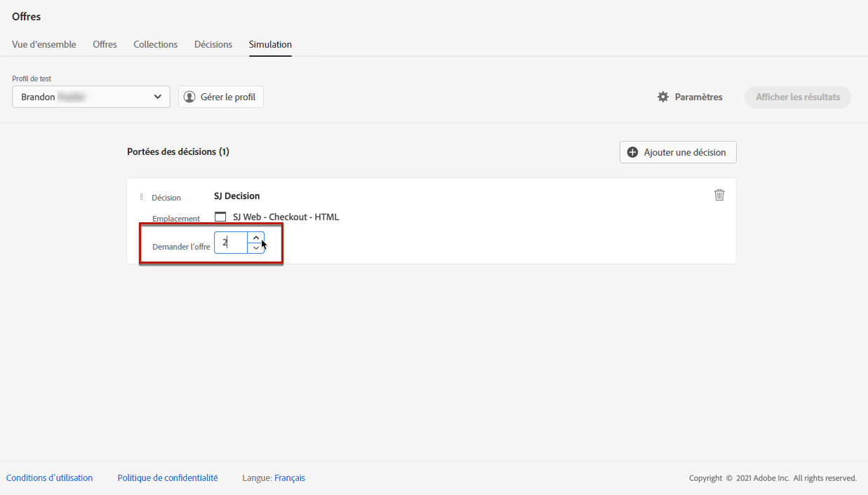Open the Profil de test dropdown
Image resolution: width=868 pixels, height=495 pixels.
point(91,97)
